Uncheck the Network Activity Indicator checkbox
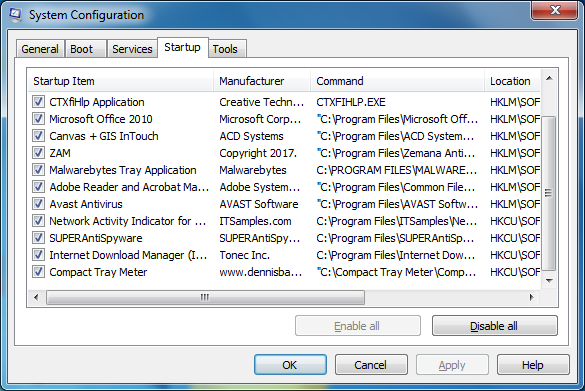Viewport: 585px width, 391px height. pyautogui.click(x=38, y=221)
